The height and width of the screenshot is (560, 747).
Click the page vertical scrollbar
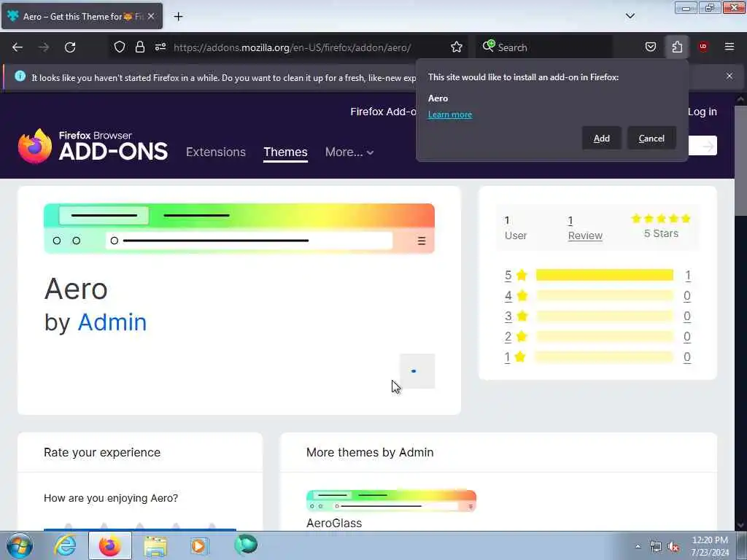click(x=740, y=162)
